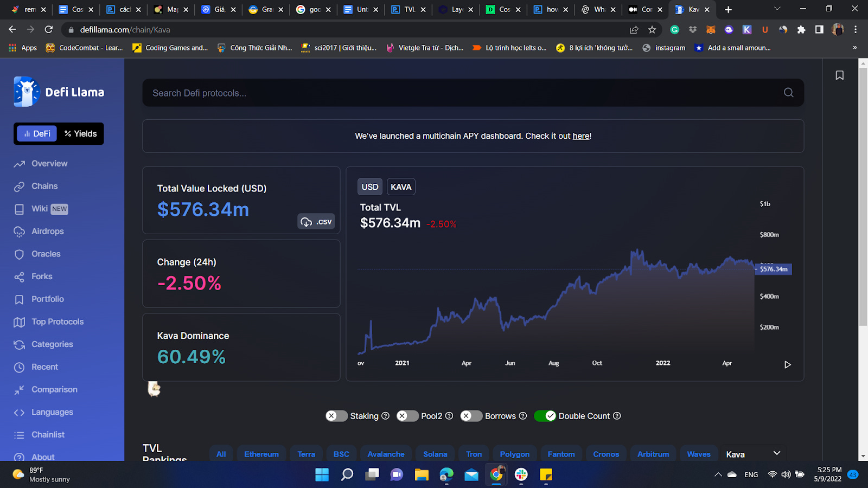Filter rankings by Avalanche
The width and height of the screenshot is (868, 488).
(386, 454)
